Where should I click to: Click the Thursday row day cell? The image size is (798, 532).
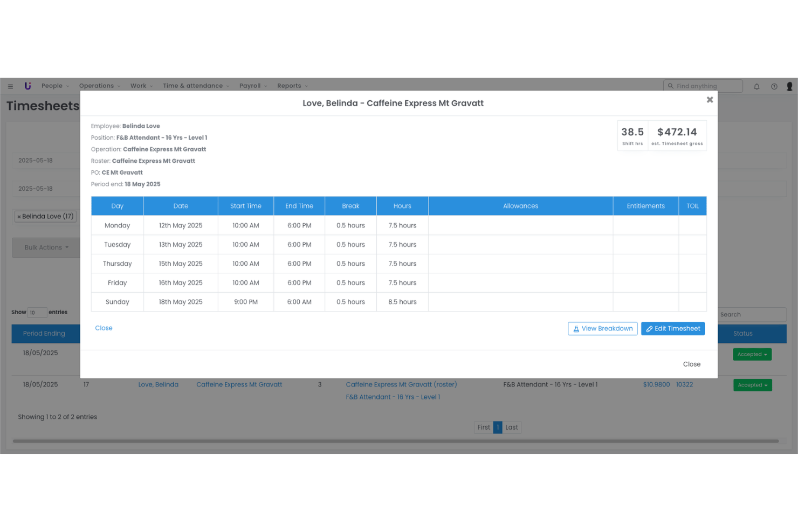pyautogui.click(x=117, y=264)
